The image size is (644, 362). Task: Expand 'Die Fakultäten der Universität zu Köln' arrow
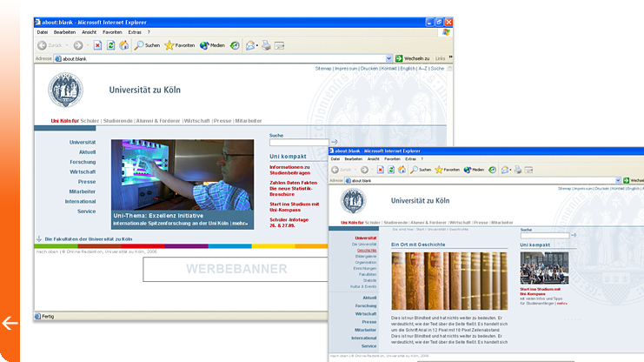[x=39, y=238]
